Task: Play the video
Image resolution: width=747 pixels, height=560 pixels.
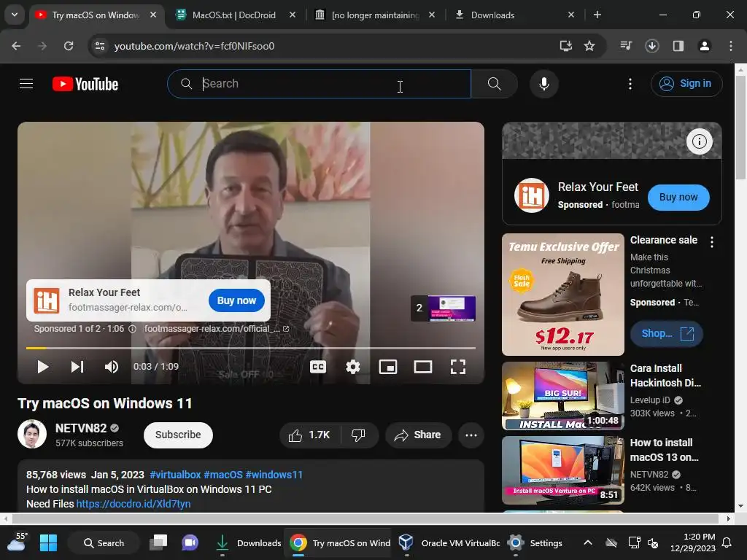Action: coord(42,367)
